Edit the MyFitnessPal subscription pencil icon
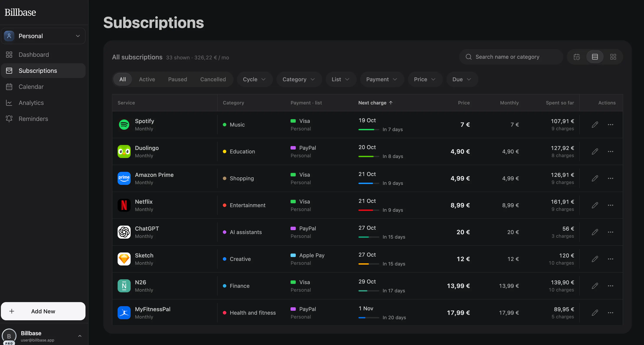The height and width of the screenshot is (345, 644). (x=595, y=313)
